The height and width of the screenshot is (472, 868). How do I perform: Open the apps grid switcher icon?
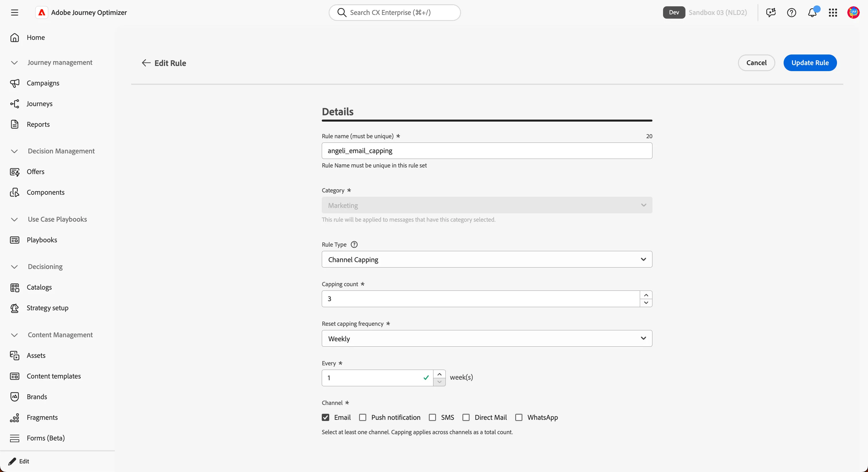(x=833, y=12)
